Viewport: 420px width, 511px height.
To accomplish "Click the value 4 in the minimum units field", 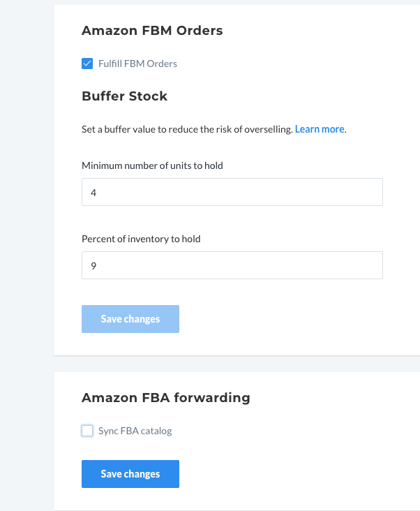I will (93, 192).
